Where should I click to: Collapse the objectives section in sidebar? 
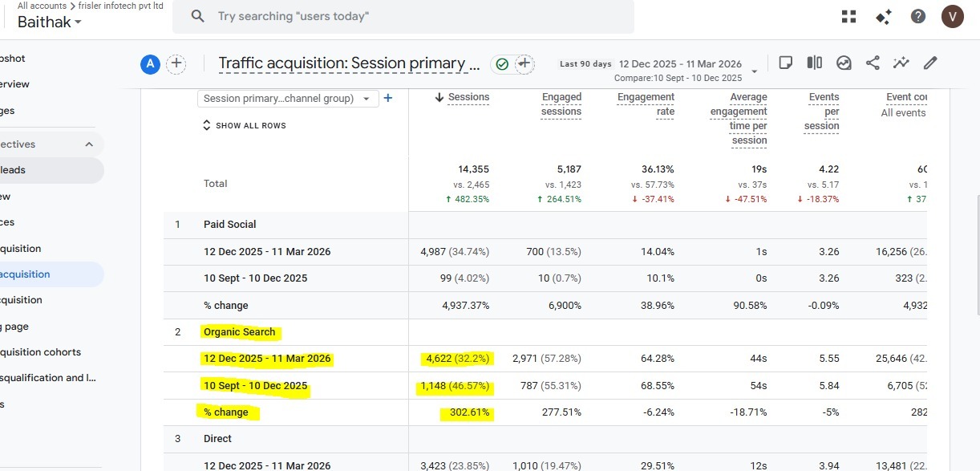89,144
